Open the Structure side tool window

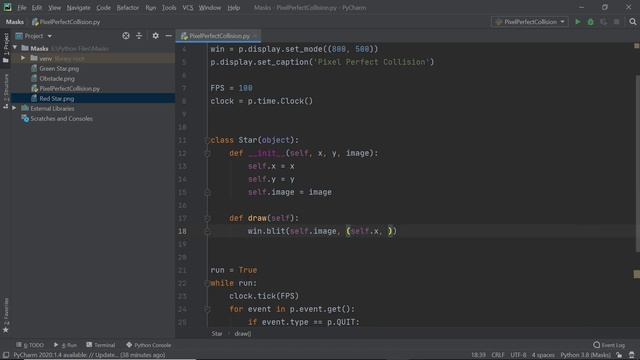pos(6,92)
